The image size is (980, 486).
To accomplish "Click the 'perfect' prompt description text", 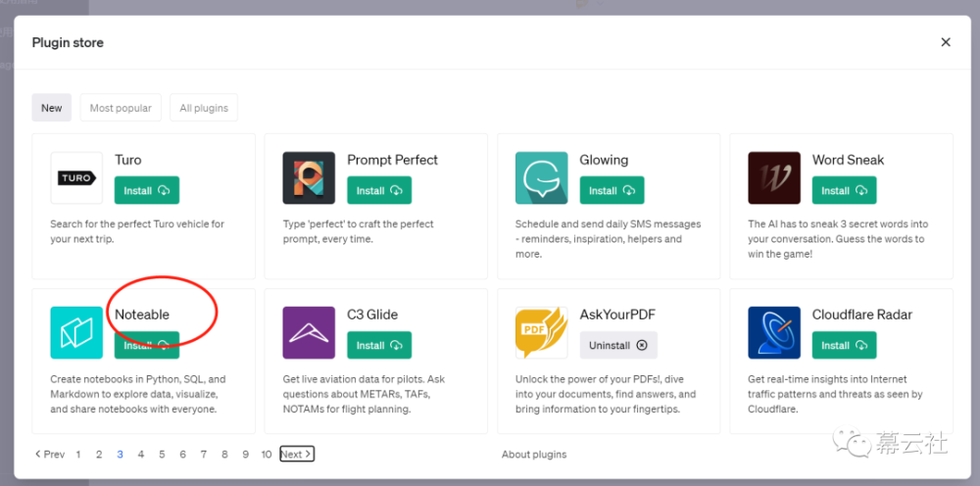I will coord(358,231).
